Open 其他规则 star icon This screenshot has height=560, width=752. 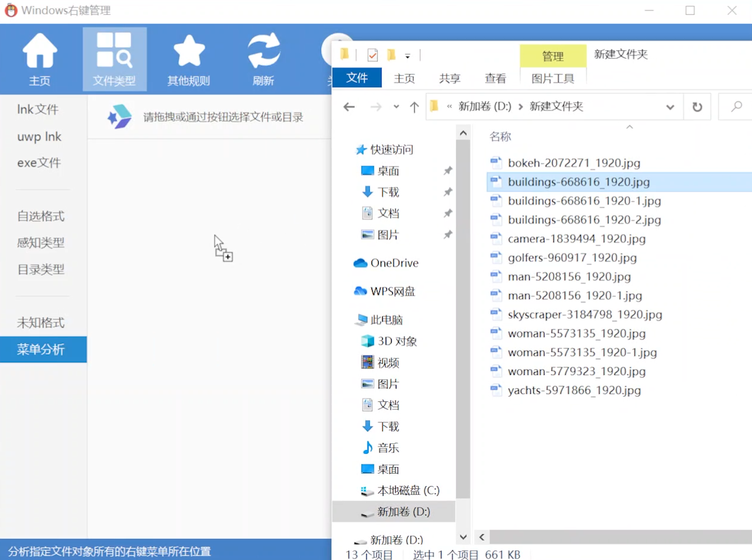[189, 59]
